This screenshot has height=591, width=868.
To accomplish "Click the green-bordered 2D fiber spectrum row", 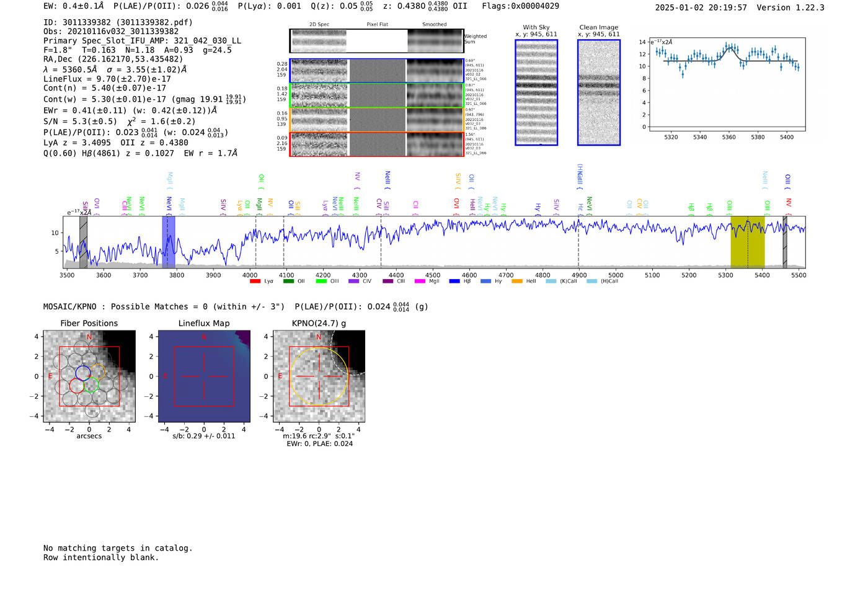I will click(x=376, y=96).
